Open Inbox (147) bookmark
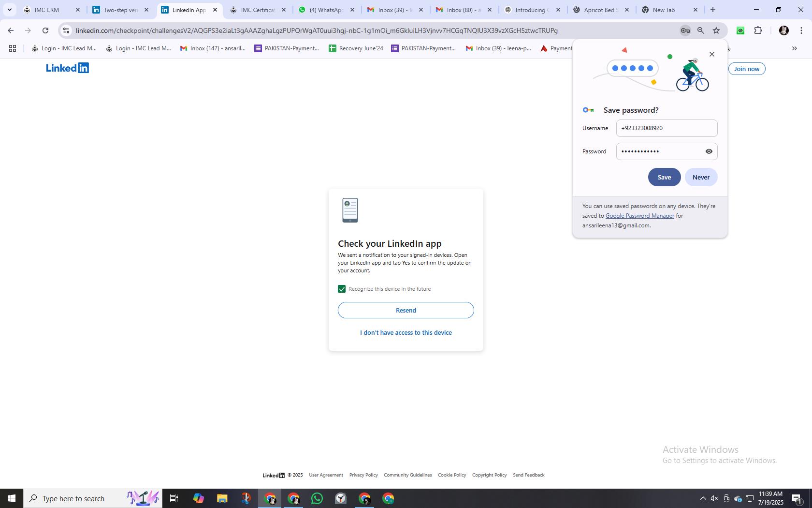Image resolution: width=812 pixels, height=508 pixels. (213, 48)
